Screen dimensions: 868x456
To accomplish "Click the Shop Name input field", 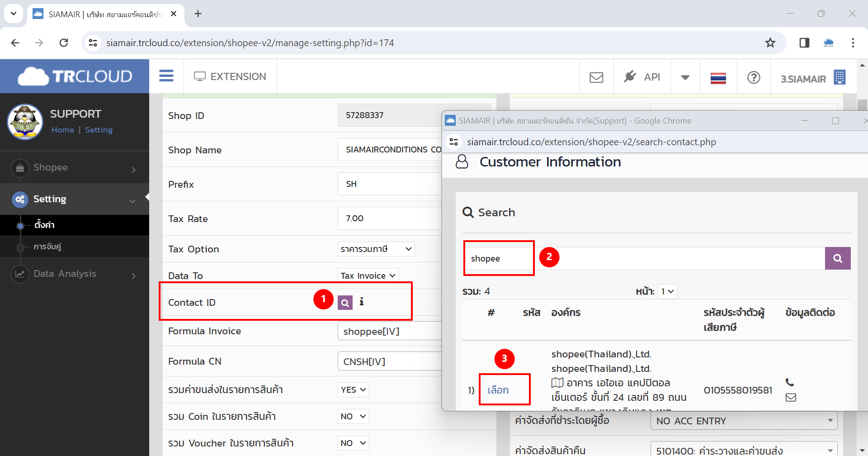I will coord(390,150).
